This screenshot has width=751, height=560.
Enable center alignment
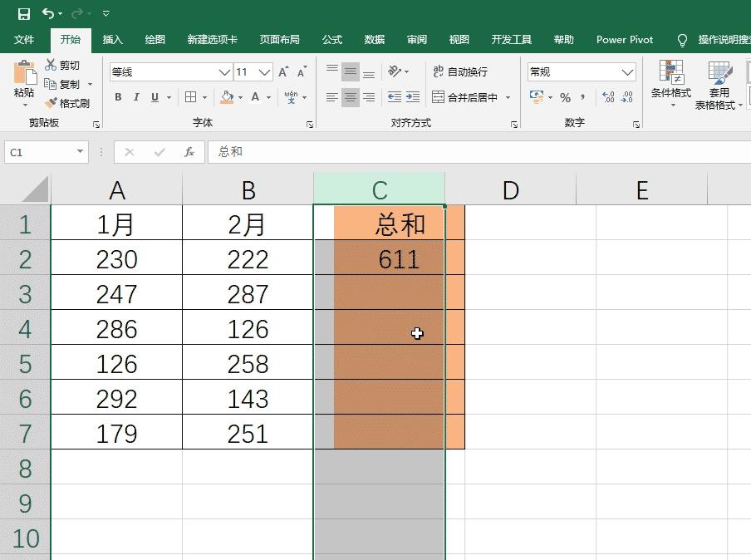point(350,97)
